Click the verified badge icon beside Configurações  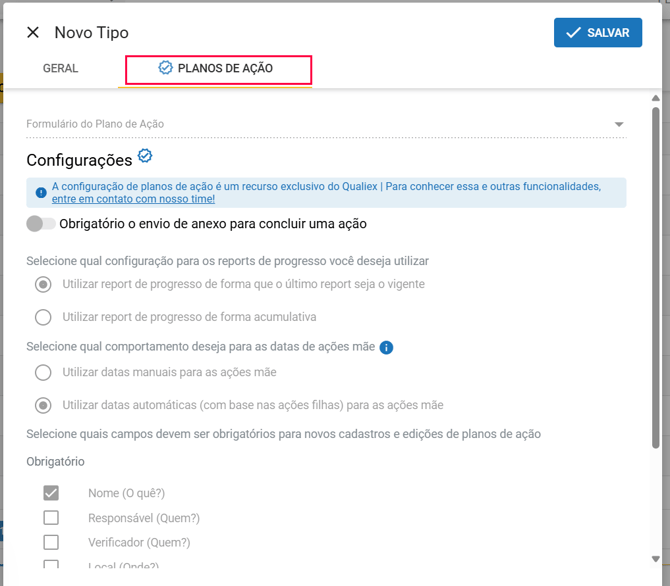[x=145, y=156]
